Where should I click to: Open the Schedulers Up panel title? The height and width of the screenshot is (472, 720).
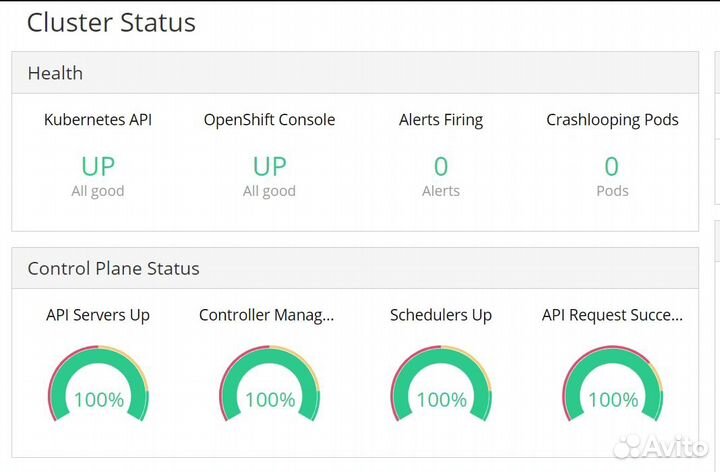tap(440, 315)
